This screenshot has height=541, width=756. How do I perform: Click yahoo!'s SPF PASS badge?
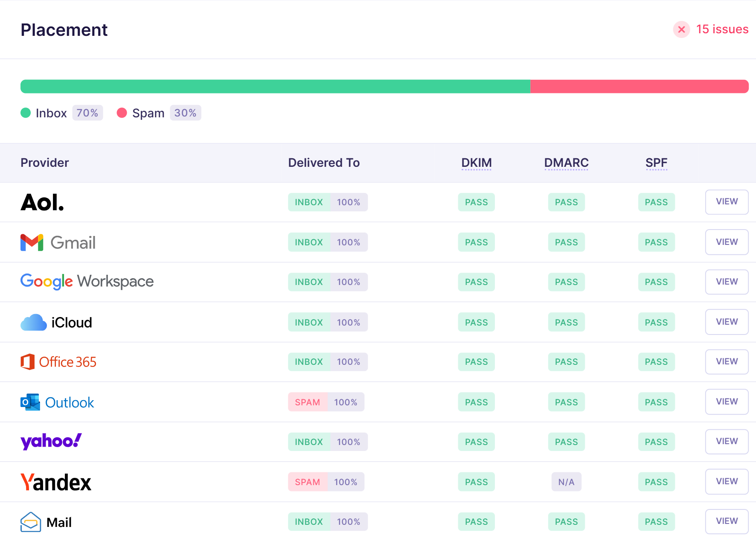[x=656, y=442]
